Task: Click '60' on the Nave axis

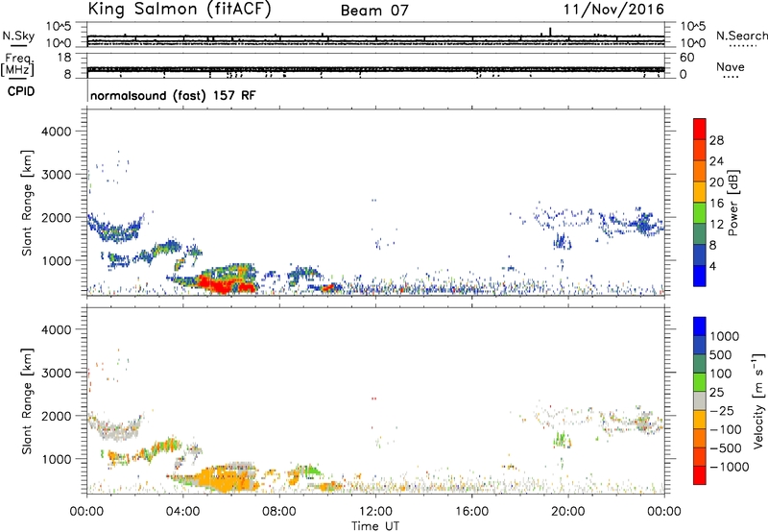Action: tap(686, 58)
